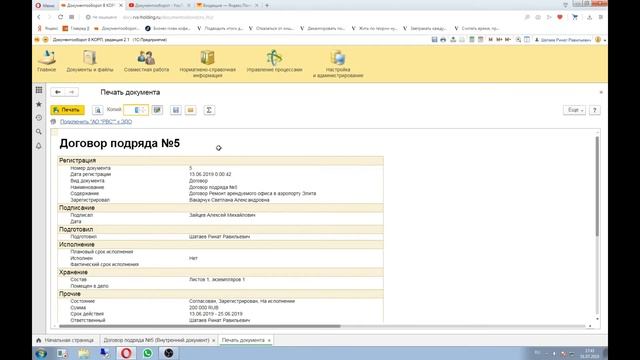Click the calculator icon in top toolbar
The image size is (640, 360).
click(x=471, y=40)
